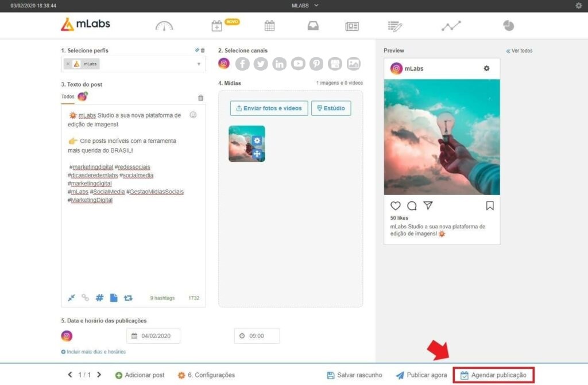Click the collapse arrows icon in text toolbar
Viewport: 588px width, 385px height.
tap(71, 298)
